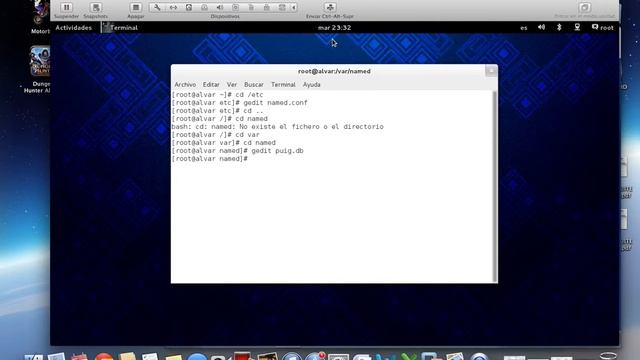Click the network arrows device icon
The image size is (640, 360).
coord(173,7)
